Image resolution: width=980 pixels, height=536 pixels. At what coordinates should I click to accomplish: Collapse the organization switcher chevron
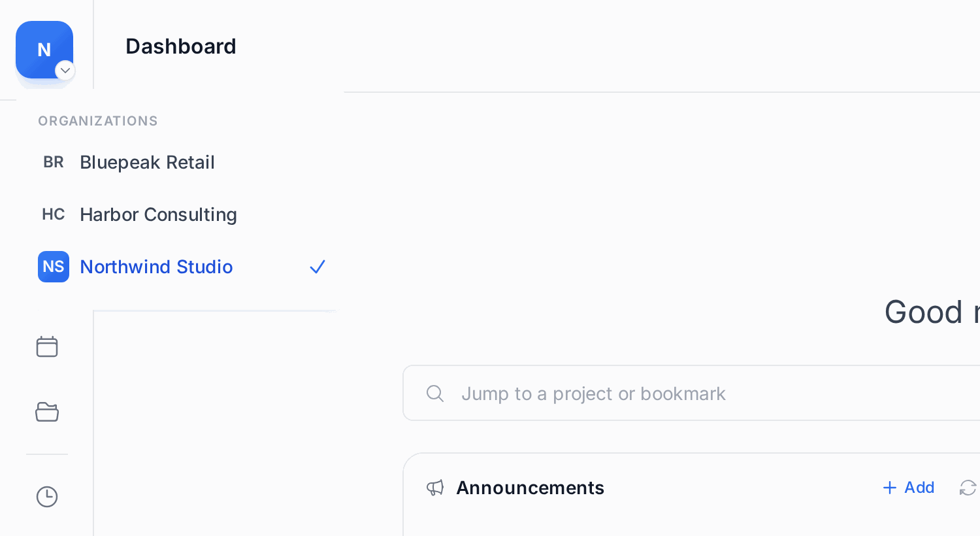[65, 70]
